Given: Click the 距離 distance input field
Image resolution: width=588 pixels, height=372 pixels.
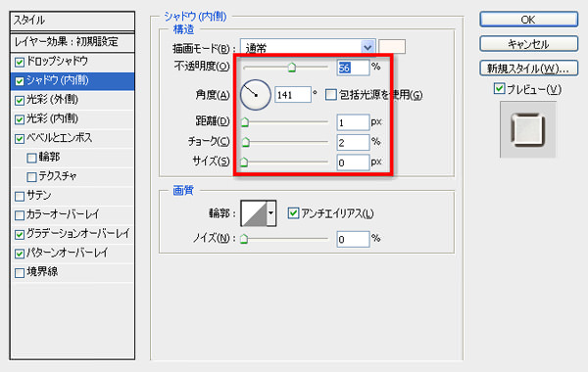Looking at the screenshot, I should coord(353,122).
